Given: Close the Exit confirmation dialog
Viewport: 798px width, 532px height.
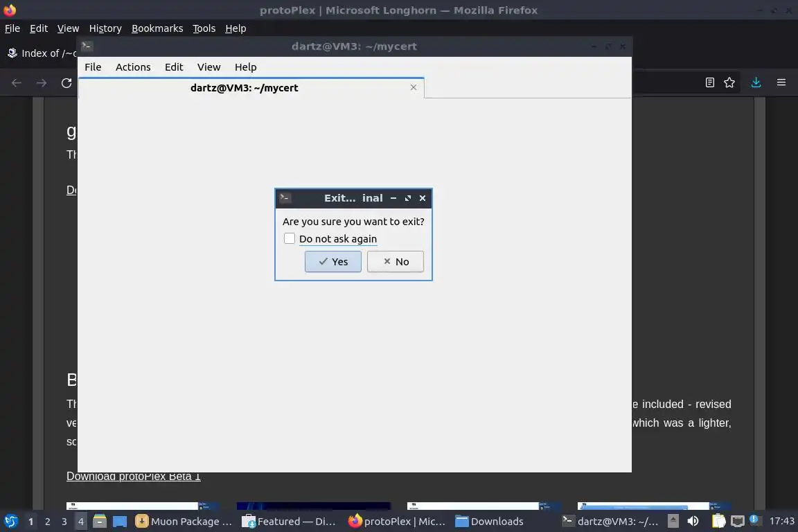Looking at the screenshot, I should click(423, 198).
